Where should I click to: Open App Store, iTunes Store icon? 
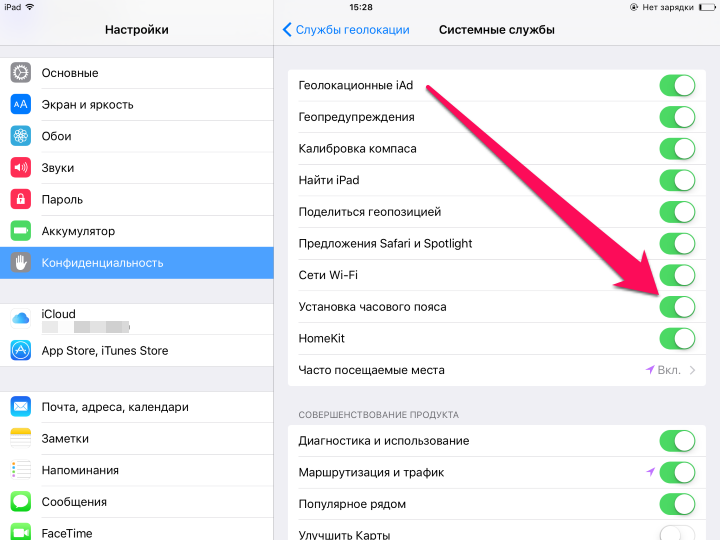coord(21,350)
